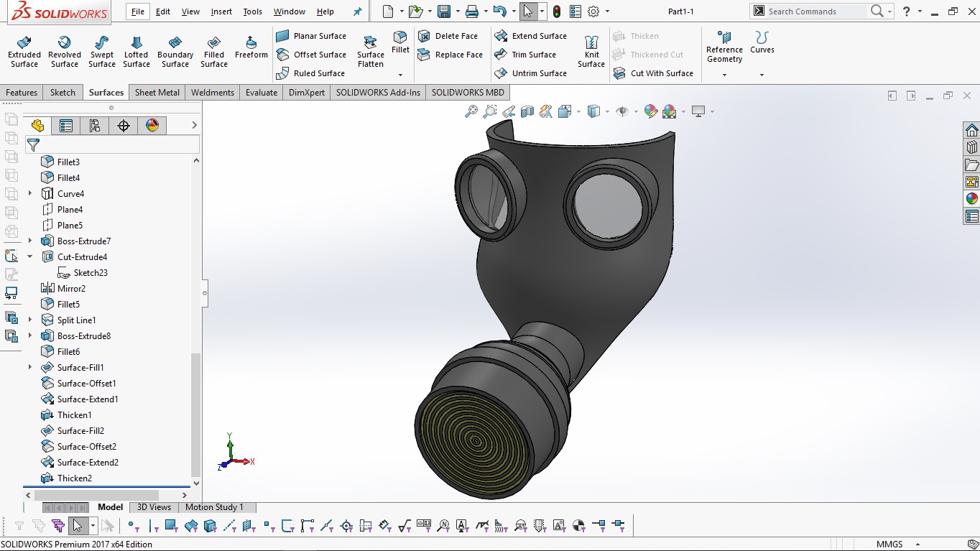
Task: Click the Revolved Surface tool
Action: pyautogui.click(x=65, y=51)
